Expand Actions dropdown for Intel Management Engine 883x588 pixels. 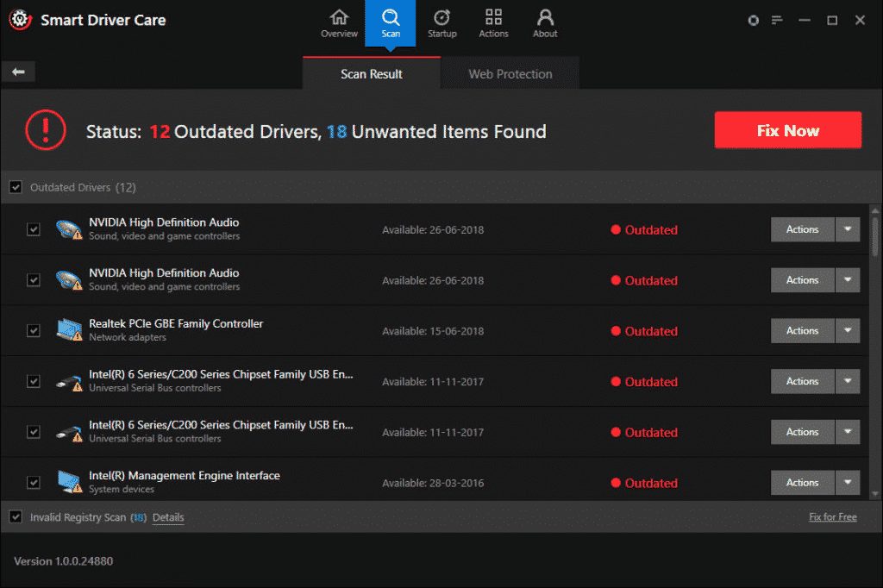click(x=848, y=483)
